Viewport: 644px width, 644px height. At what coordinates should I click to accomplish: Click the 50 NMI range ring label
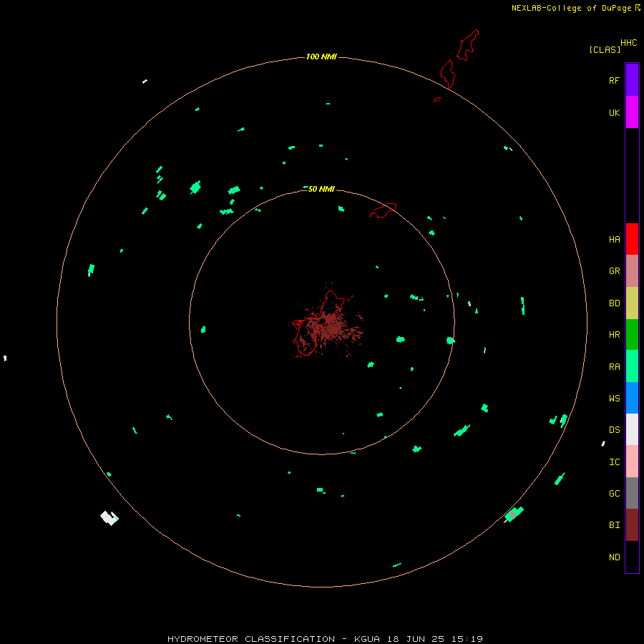tap(321, 189)
